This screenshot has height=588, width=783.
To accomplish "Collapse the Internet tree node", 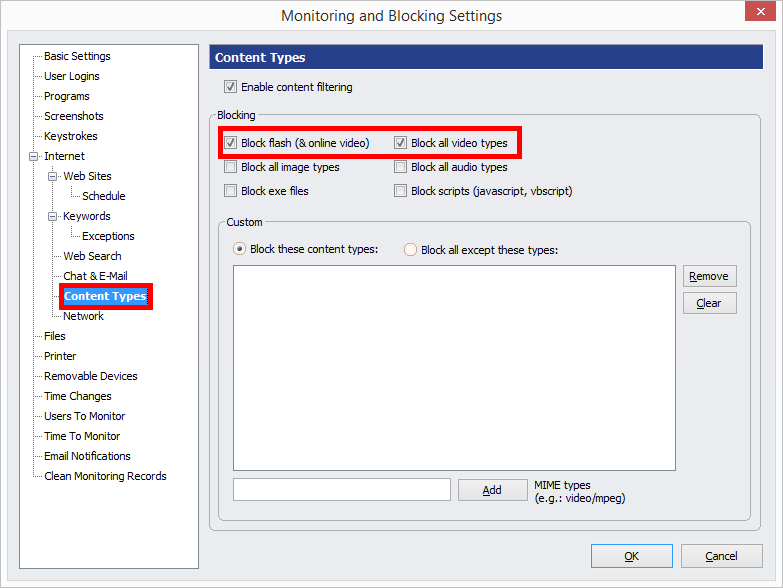I will pos(33,156).
